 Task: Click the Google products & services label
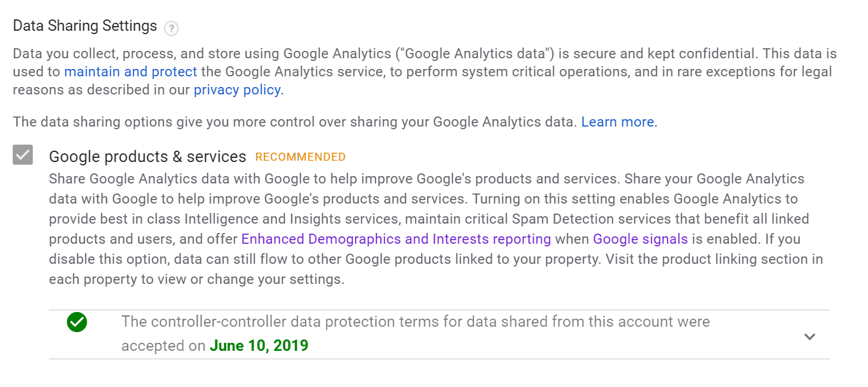coord(148,157)
